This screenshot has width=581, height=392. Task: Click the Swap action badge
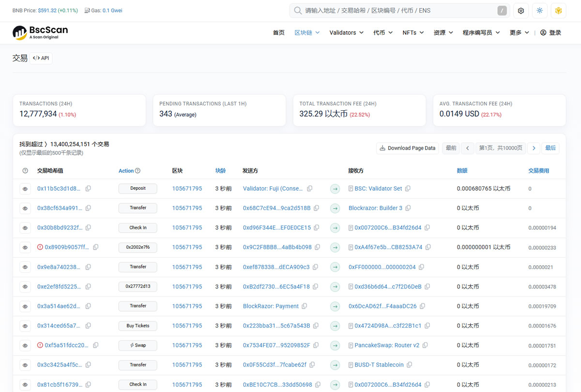138,346
